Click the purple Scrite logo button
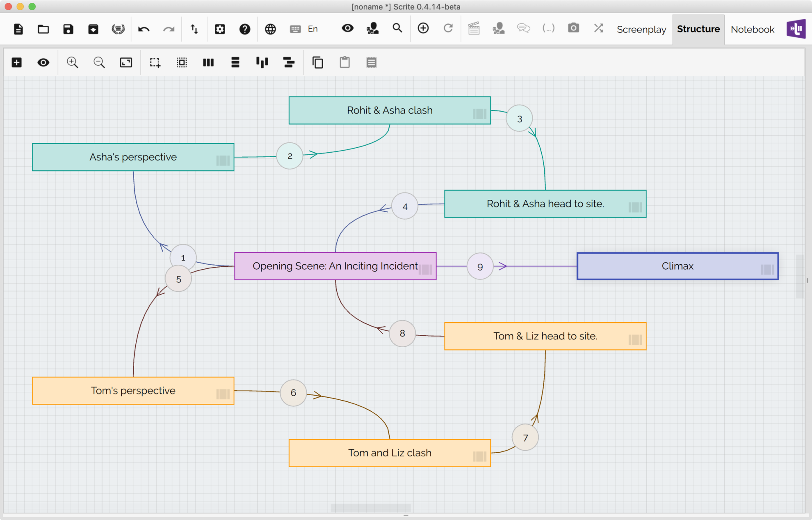The height and width of the screenshot is (520, 812). pos(796,29)
